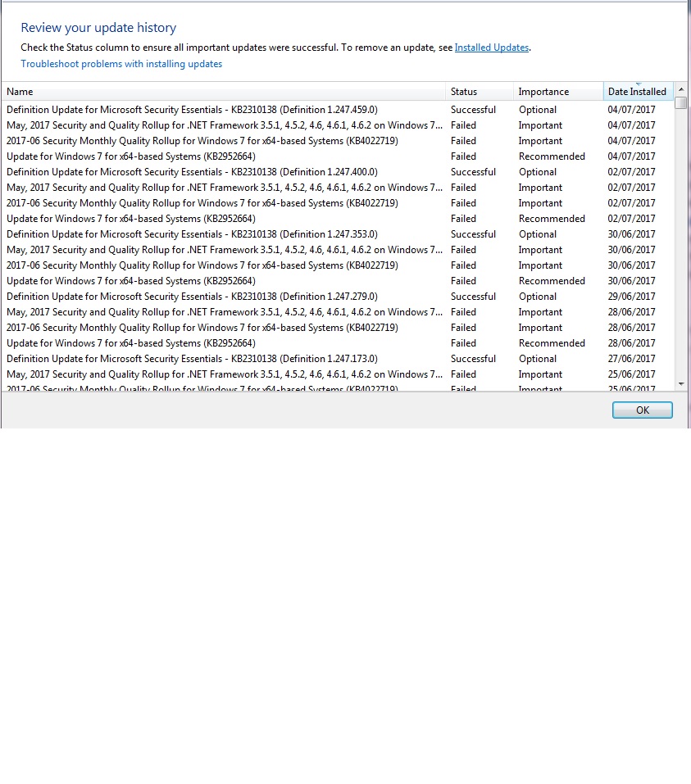Screen dimensions: 691x784
Task: Select Definition 1.247.173.0 dated 27/06/2017
Action: [x=338, y=359]
